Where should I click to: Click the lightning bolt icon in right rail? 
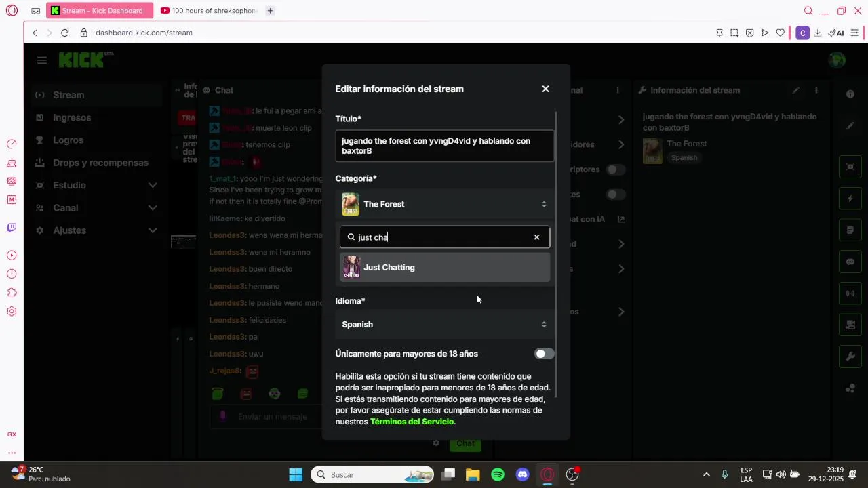(850, 199)
